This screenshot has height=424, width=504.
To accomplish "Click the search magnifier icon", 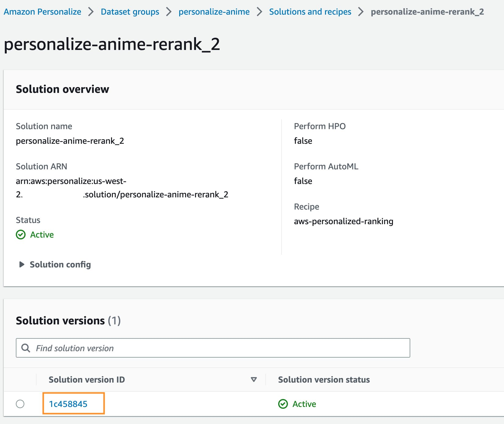I will (x=26, y=348).
